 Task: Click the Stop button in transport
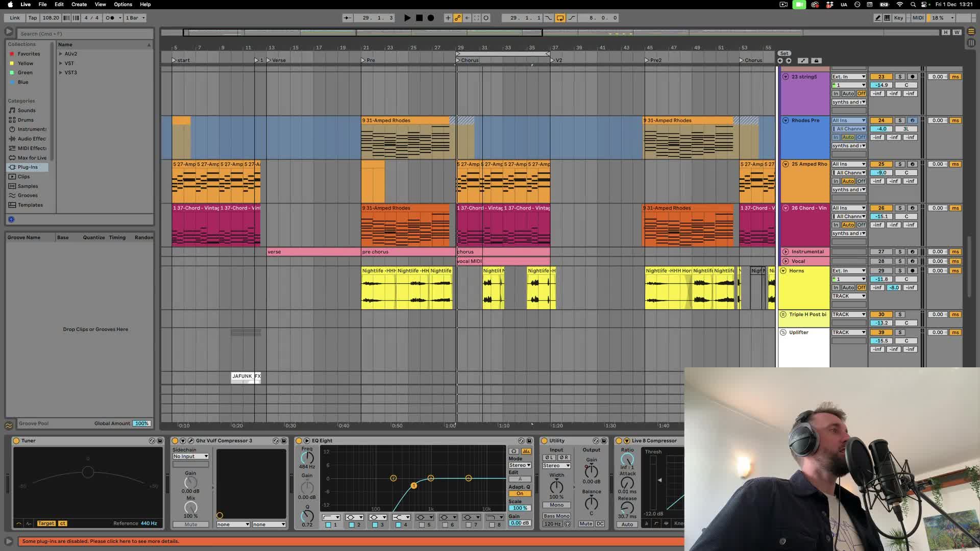[x=419, y=18]
